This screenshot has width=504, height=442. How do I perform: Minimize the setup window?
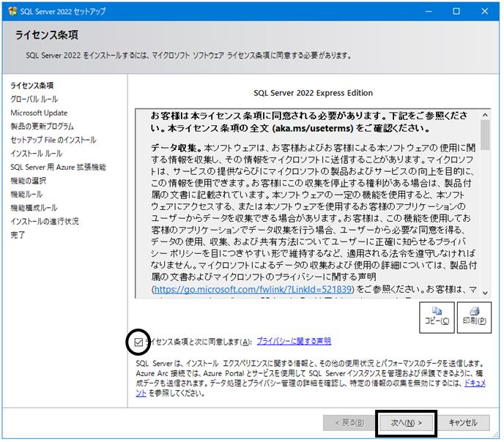[429, 11]
